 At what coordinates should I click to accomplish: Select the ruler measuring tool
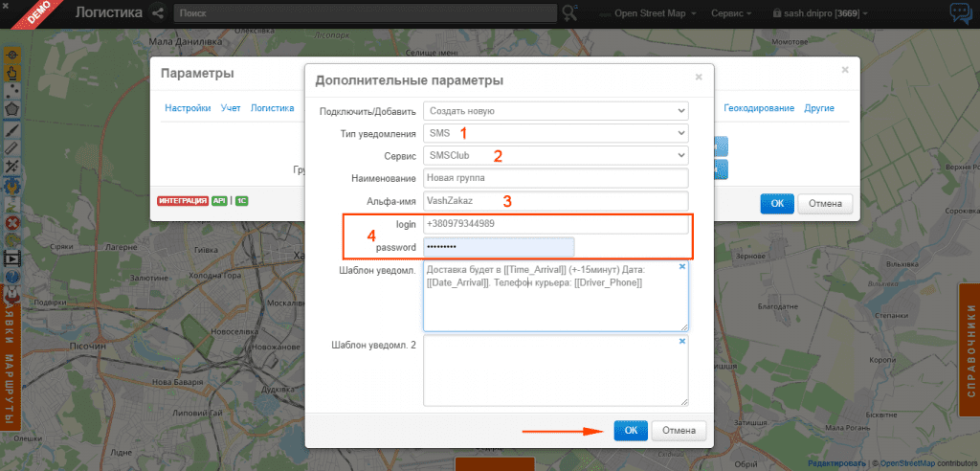click(11, 148)
